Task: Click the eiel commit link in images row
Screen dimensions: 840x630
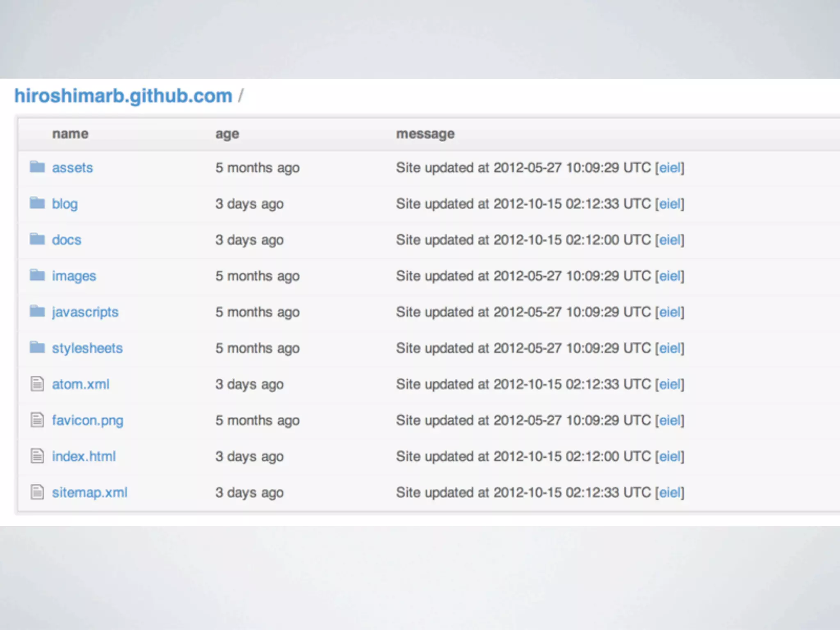Action: [669, 276]
